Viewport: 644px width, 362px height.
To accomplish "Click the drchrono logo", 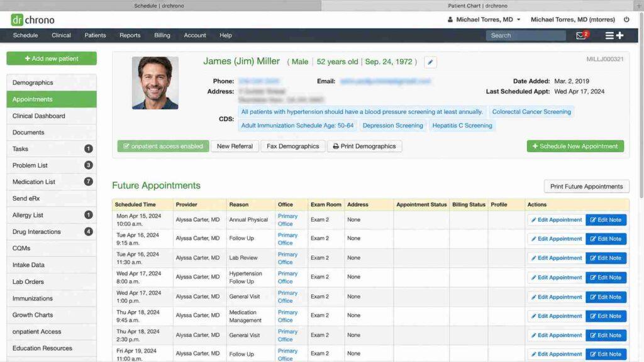I will point(33,19).
